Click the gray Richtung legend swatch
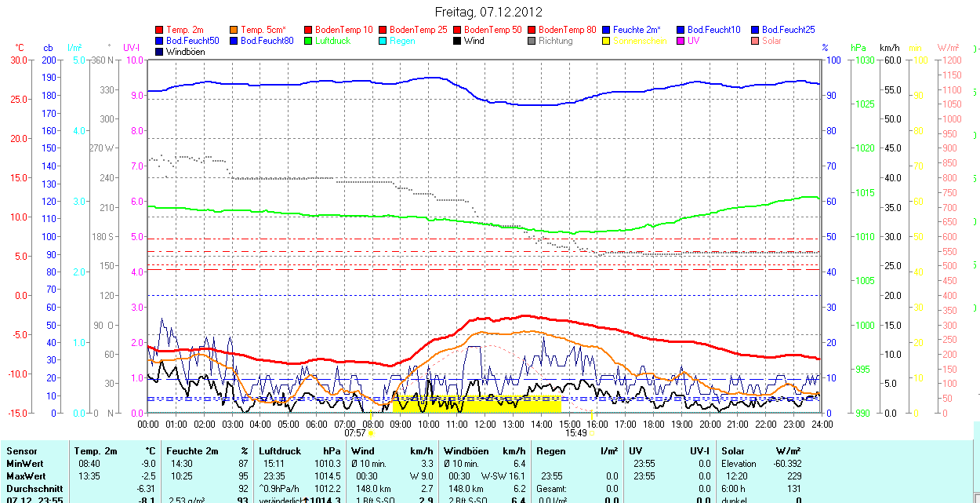The height and width of the screenshot is (503, 980). coord(532,41)
